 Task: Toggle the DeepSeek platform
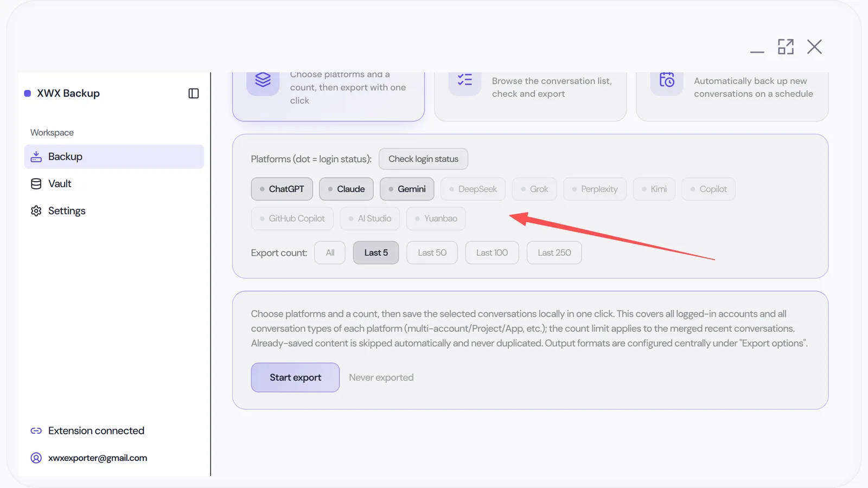click(x=473, y=189)
